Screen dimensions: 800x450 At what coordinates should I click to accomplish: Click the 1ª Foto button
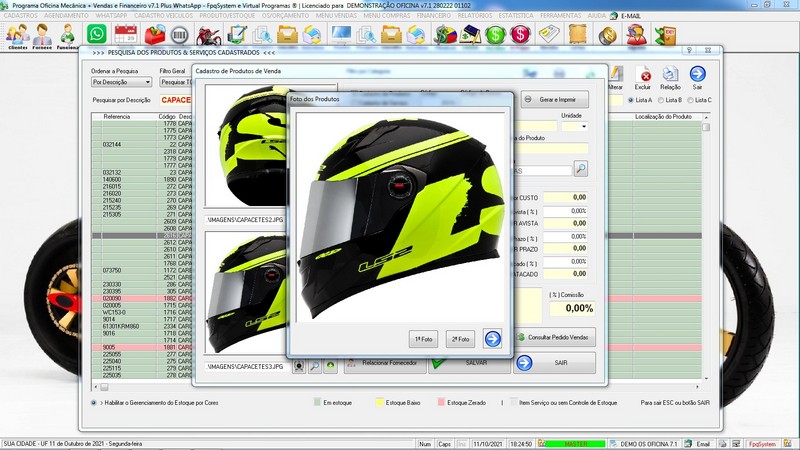(423, 339)
